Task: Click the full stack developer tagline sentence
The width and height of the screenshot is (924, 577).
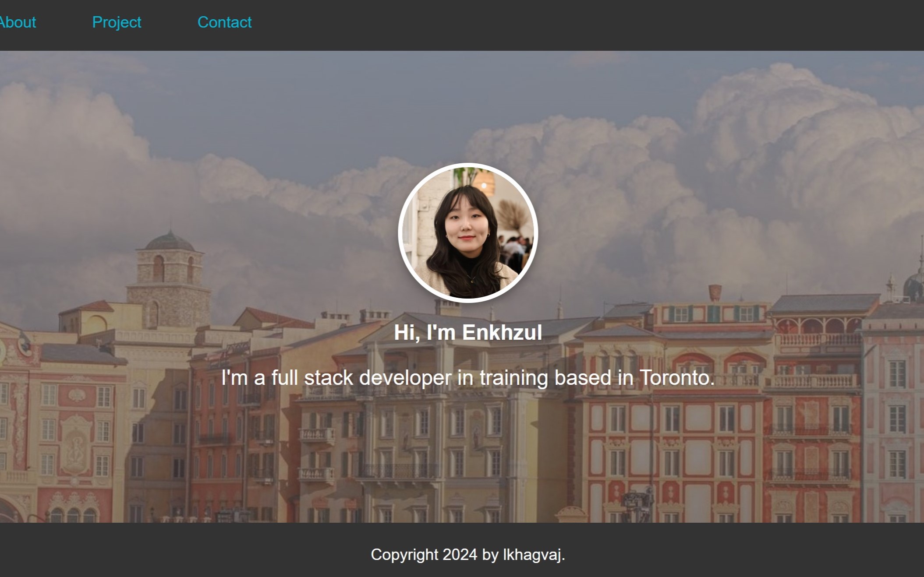Action: click(x=468, y=377)
